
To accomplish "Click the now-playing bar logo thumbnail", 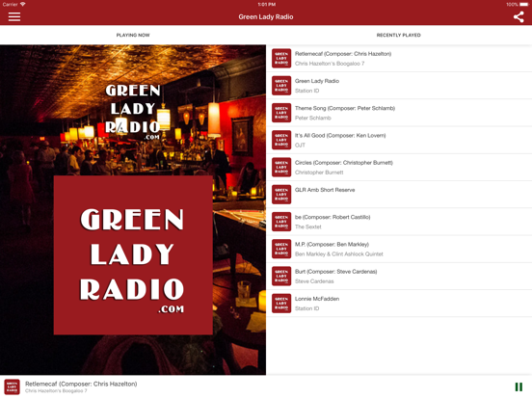I will pyautogui.click(x=12, y=386).
